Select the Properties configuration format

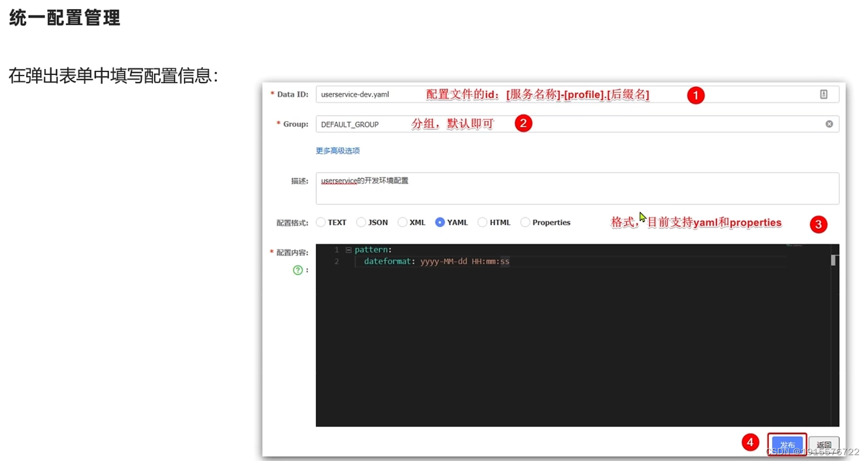pyautogui.click(x=525, y=222)
